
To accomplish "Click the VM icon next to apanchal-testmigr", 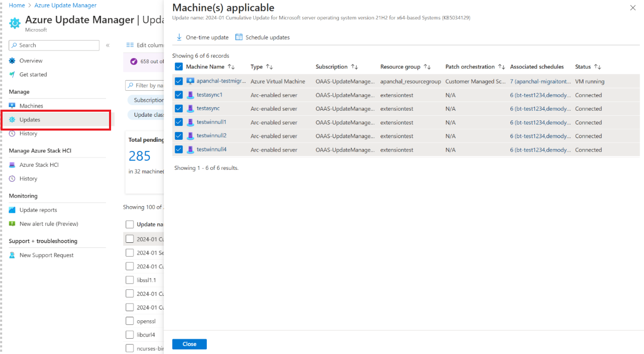I will pos(191,81).
